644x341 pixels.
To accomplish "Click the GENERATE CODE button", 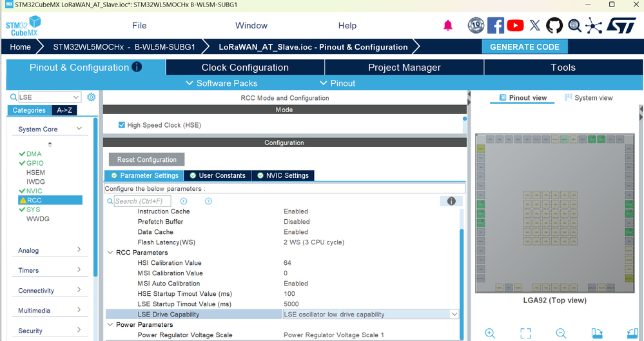I will tap(525, 47).
